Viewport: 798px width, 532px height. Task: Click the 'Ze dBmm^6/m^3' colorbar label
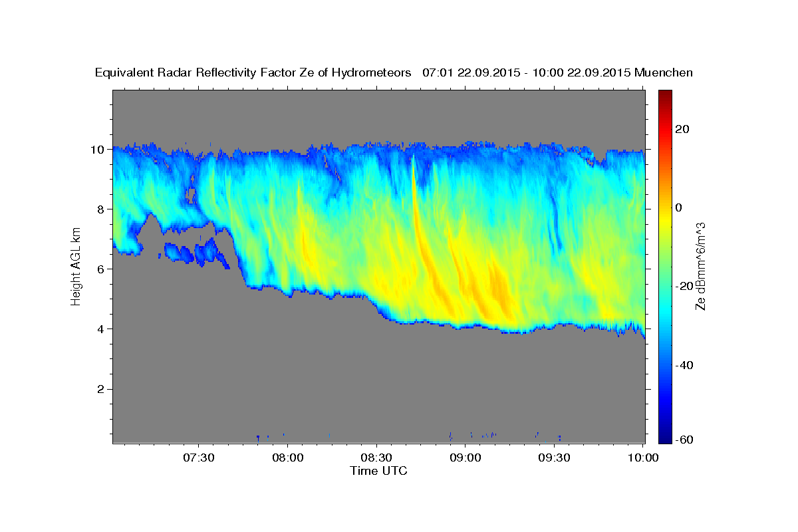tap(700, 266)
